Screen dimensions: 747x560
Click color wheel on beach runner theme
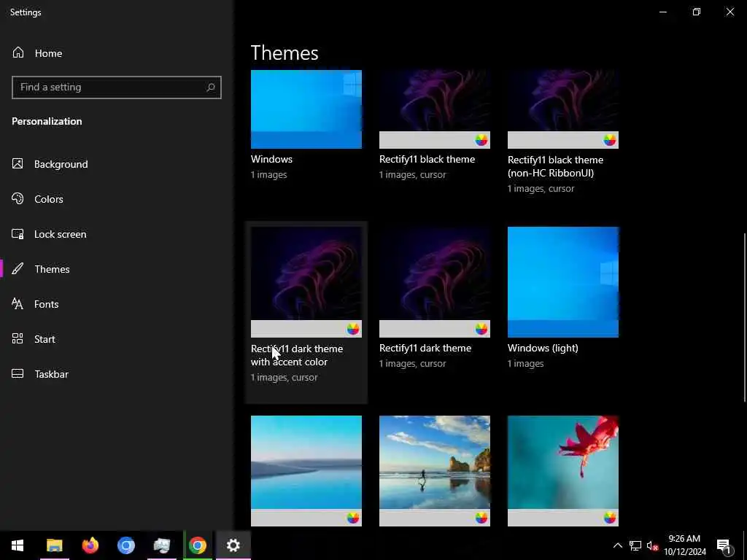tap(481, 518)
